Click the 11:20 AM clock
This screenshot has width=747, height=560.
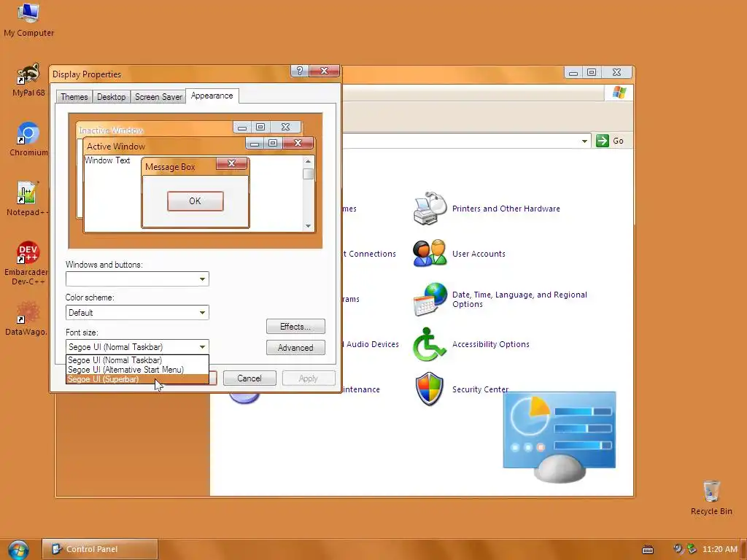pos(720,550)
